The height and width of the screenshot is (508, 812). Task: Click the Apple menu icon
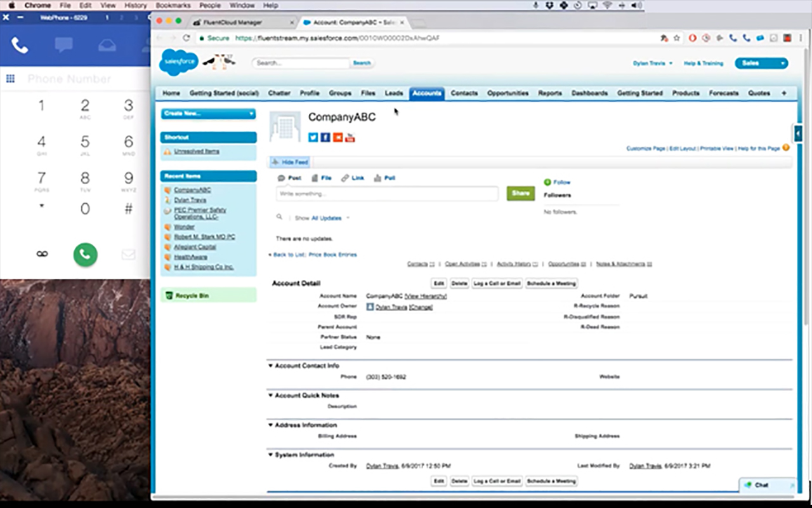pyautogui.click(x=11, y=5)
